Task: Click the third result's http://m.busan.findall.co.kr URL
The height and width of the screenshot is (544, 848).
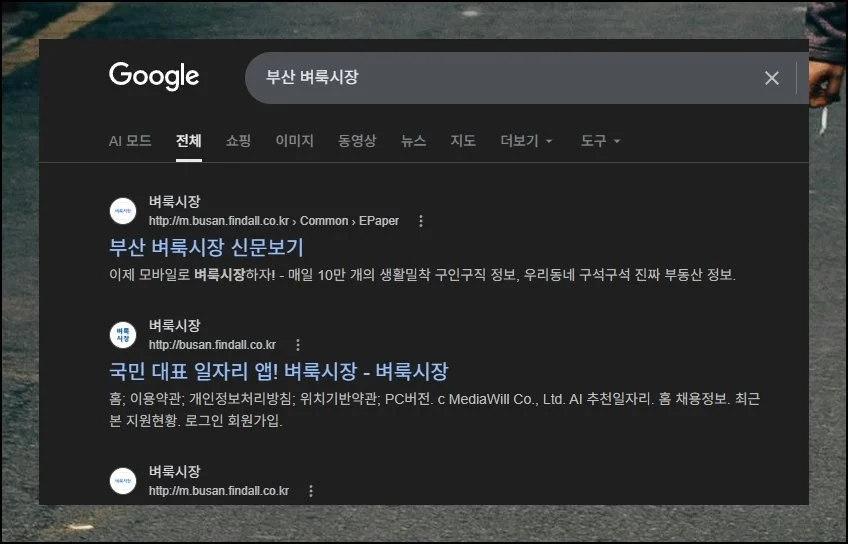Action: [x=219, y=491]
